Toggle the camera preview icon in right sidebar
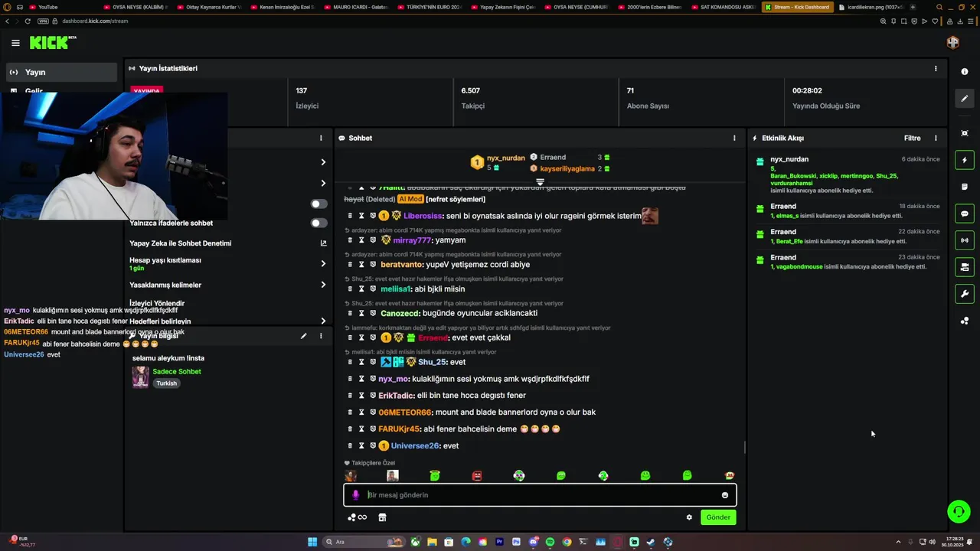 coord(964,267)
